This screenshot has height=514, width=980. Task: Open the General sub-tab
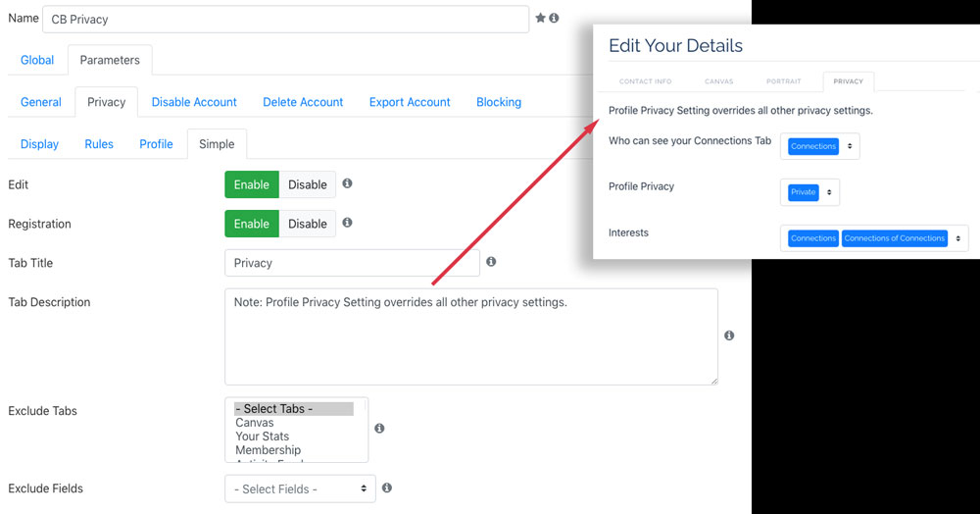tap(41, 102)
